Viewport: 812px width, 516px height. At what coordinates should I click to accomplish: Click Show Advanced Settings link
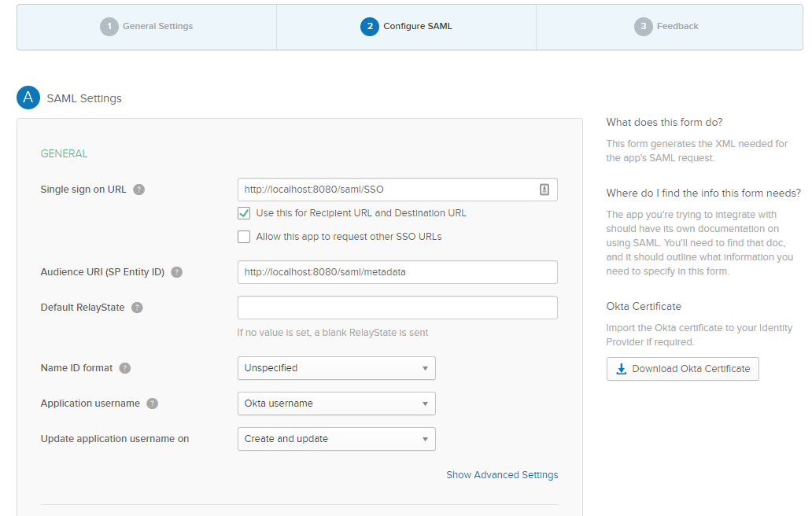coord(502,475)
